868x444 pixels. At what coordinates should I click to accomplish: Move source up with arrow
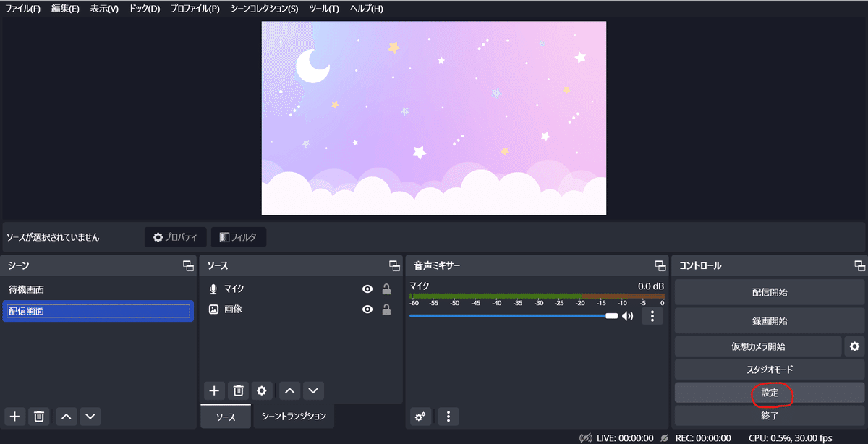tap(289, 390)
